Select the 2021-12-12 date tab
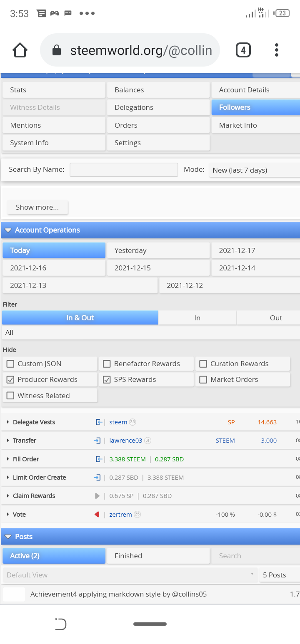The image size is (300, 644). click(x=230, y=285)
